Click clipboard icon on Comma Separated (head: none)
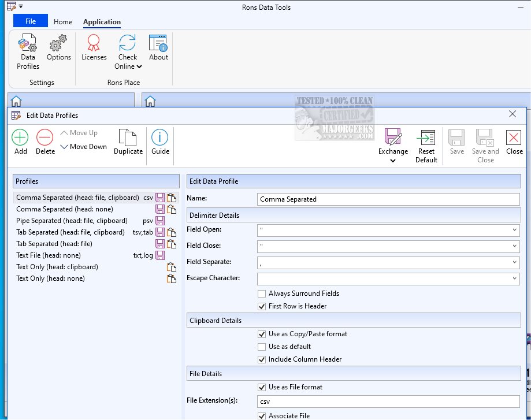Viewport: 531px width, 420px height. 172,209
